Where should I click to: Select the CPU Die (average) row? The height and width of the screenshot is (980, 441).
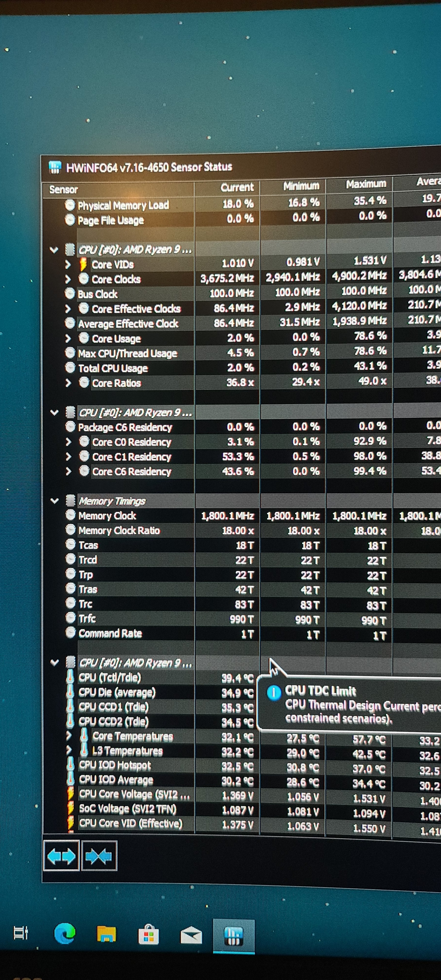(117, 692)
